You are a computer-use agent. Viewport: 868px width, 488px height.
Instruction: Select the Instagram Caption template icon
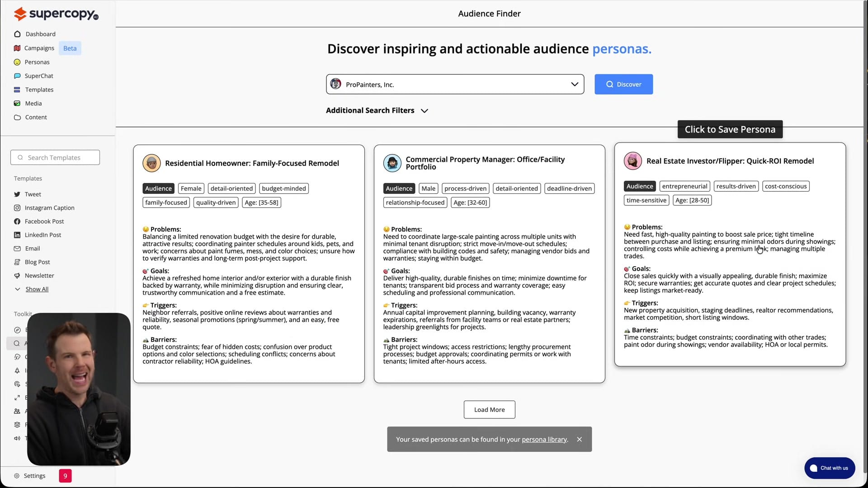click(x=17, y=208)
